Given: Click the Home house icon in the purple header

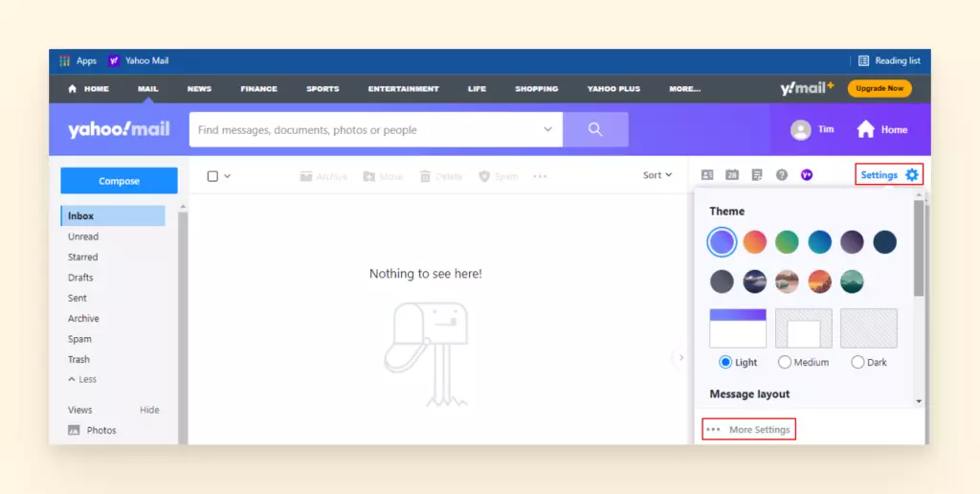Looking at the screenshot, I should pyautogui.click(x=865, y=129).
